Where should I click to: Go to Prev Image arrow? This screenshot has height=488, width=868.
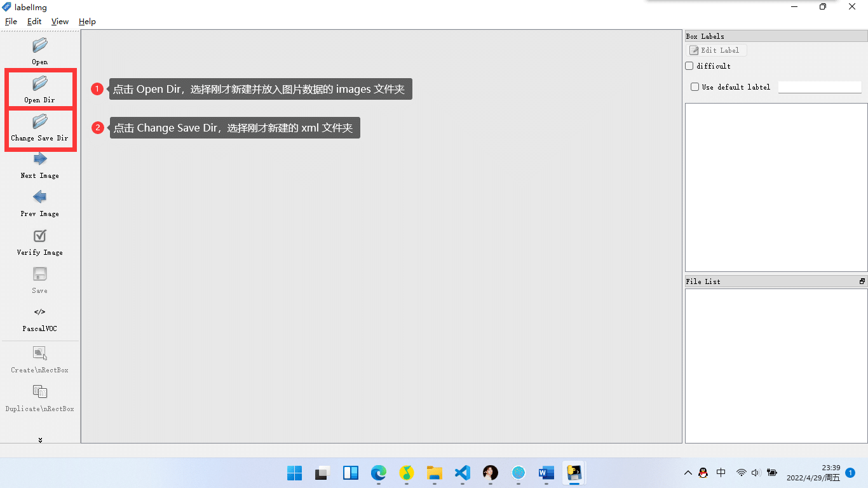40,197
